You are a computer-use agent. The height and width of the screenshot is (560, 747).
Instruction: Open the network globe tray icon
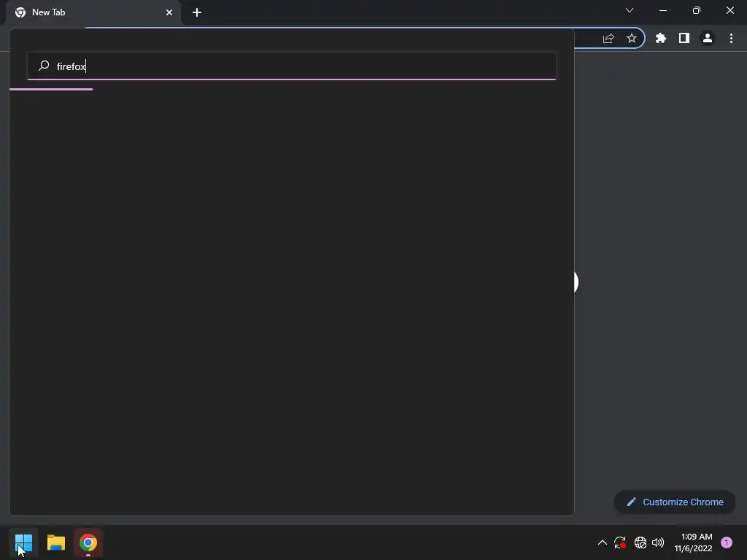[x=640, y=542]
